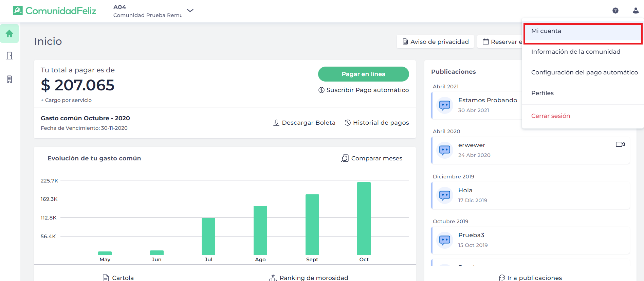The image size is (644, 281).
Task: Click Cerrar sesión to log out
Action: point(550,116)
